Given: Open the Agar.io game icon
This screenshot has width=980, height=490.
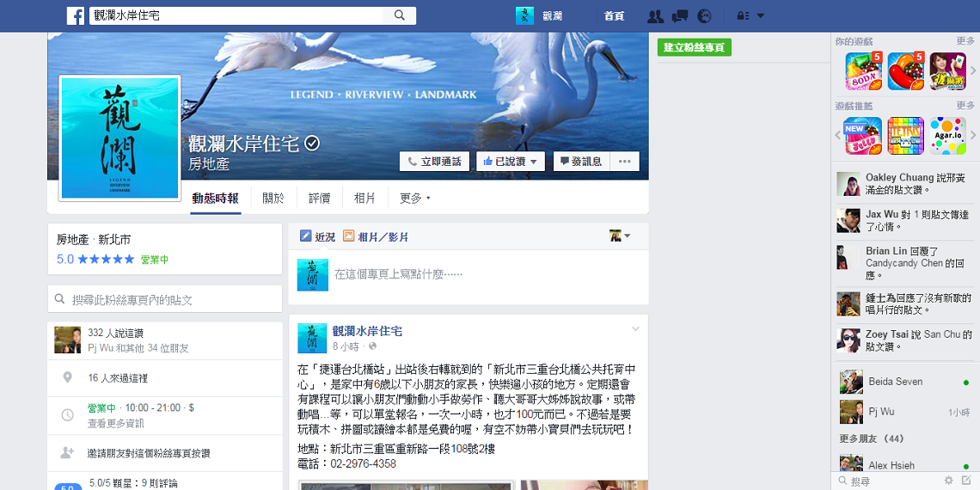Looking at the screenshot, I should (947, 136).
